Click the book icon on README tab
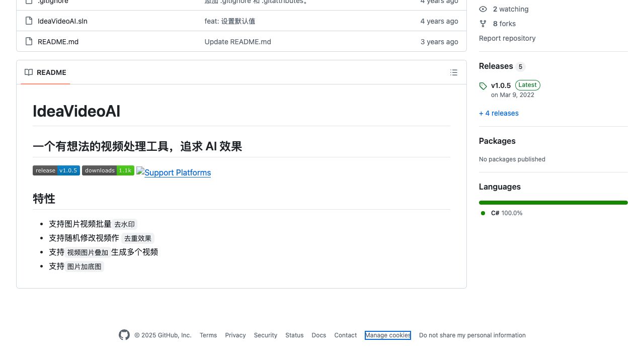 point(29,72)
